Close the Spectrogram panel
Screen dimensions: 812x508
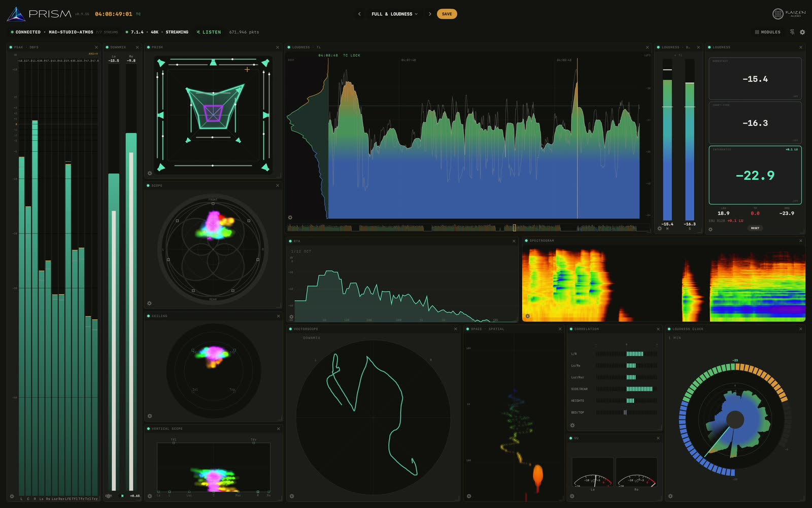(x=801, y=241)
